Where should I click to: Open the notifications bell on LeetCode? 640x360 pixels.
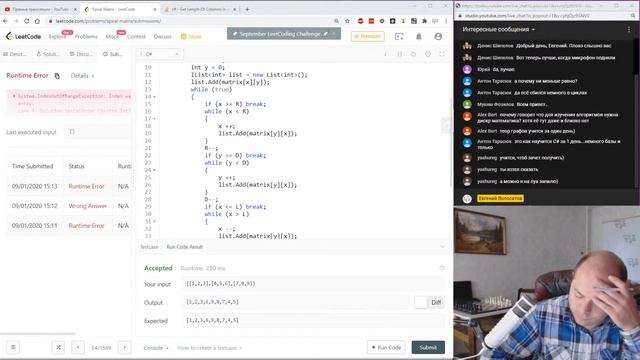coord(419,36)
